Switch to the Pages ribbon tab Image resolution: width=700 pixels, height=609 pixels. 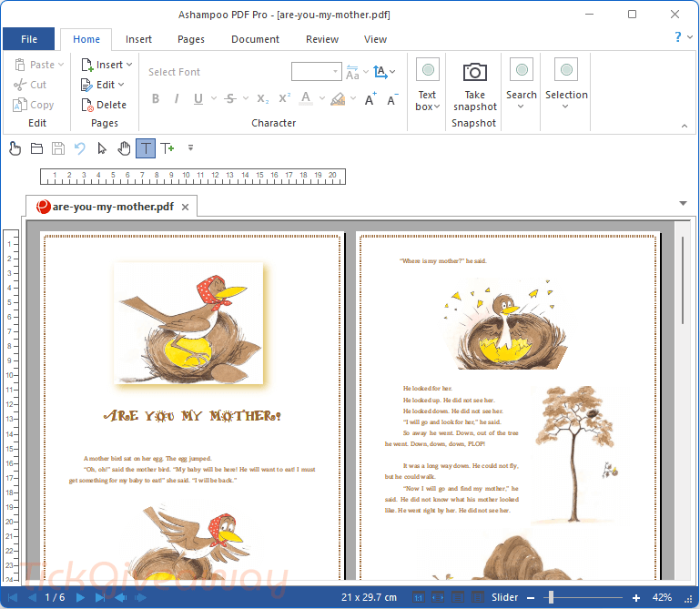(191, 39)
